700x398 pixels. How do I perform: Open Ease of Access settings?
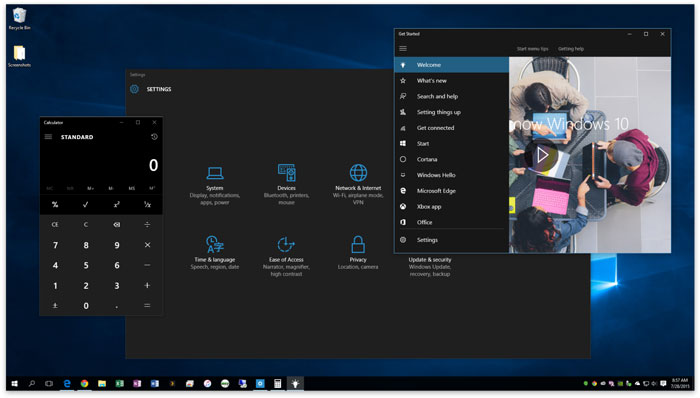point(286,256)
